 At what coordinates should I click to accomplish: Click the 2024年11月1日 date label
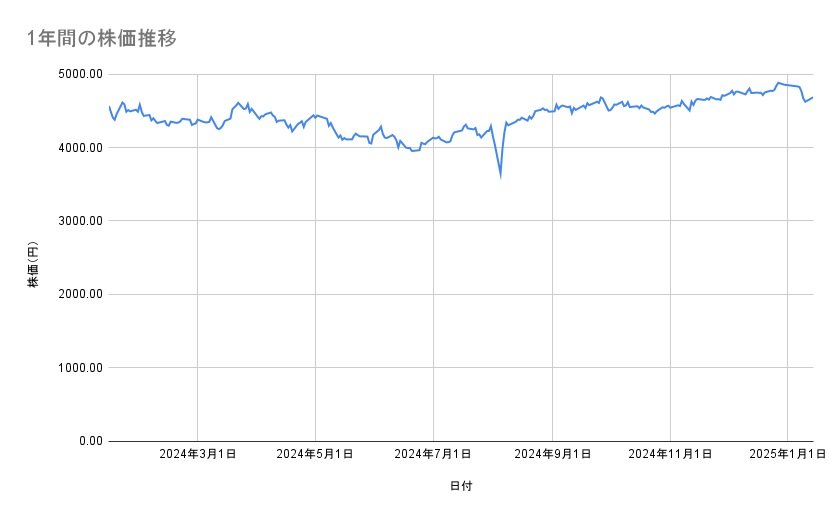click(x=670, y=454)
